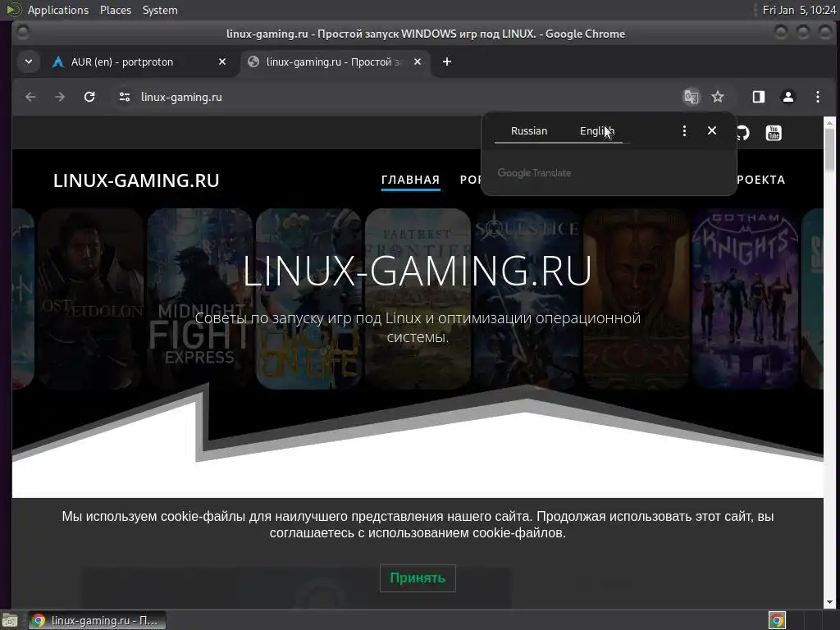The image size is (840, 630).
Task: Open the ГЛАВНАЯ navigation link
Action: pyautogui.click(x=410, y=180)
